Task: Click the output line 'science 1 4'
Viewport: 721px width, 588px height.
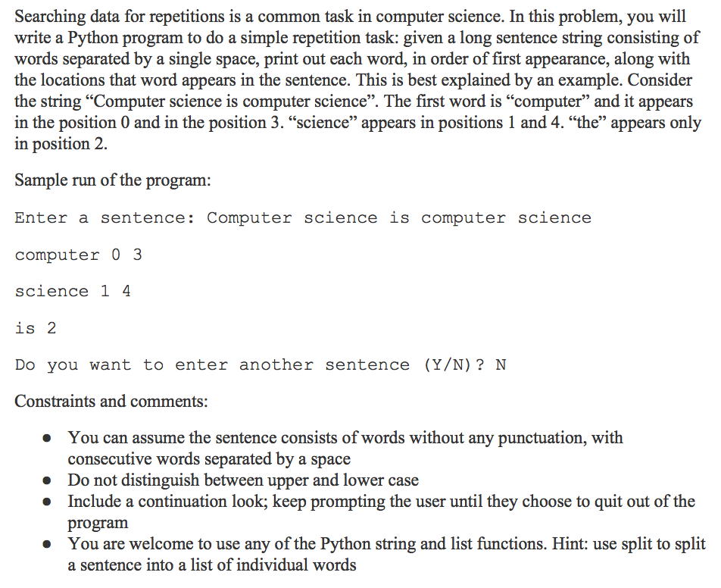Action: pyautogui.click(x=73, y=291)
